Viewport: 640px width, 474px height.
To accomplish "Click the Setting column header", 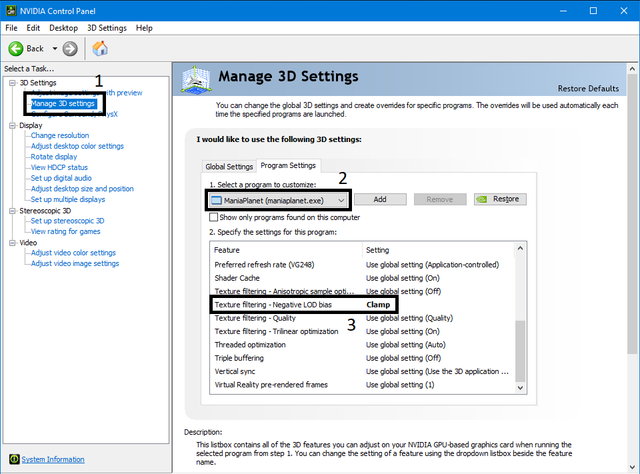I will tap(438, 250).
